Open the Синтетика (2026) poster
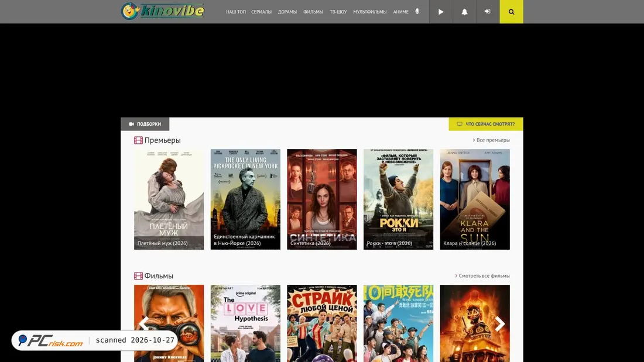Image resolution: width=644 pixels, height=362 pixels. pos(321,199)
